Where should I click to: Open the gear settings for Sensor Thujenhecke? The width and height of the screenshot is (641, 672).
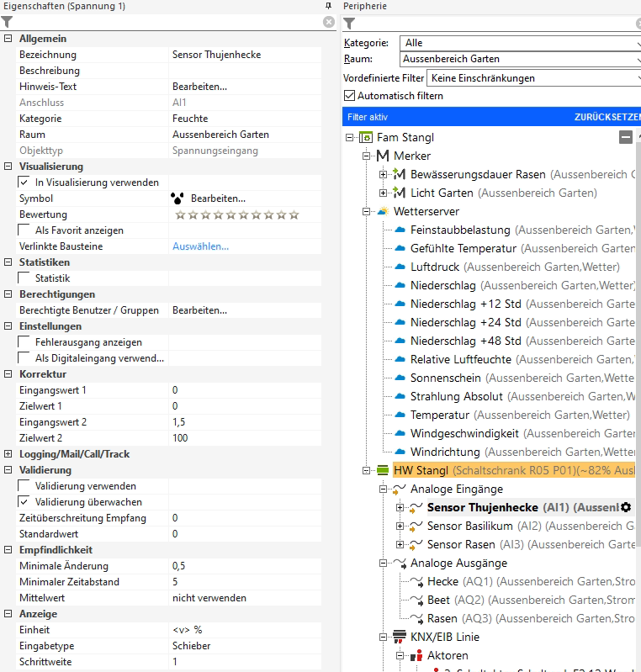point(626,507)
